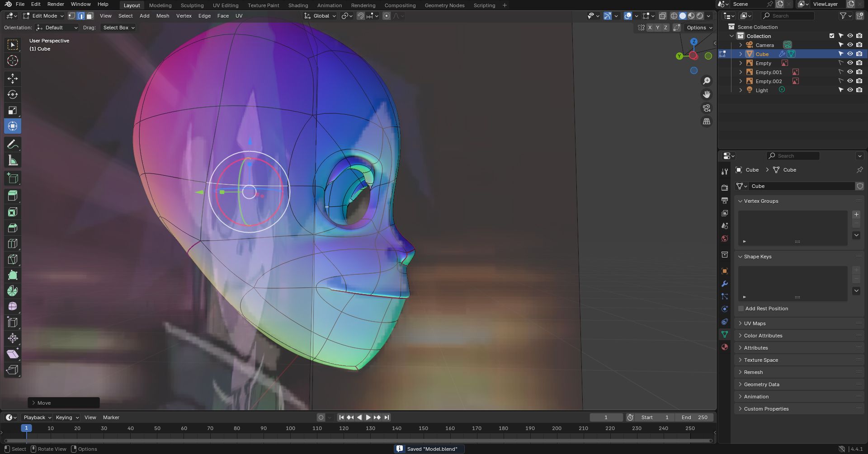868x454 pixels.
Task: Open the Edit Mode dropdown
Action: (44, 16)
